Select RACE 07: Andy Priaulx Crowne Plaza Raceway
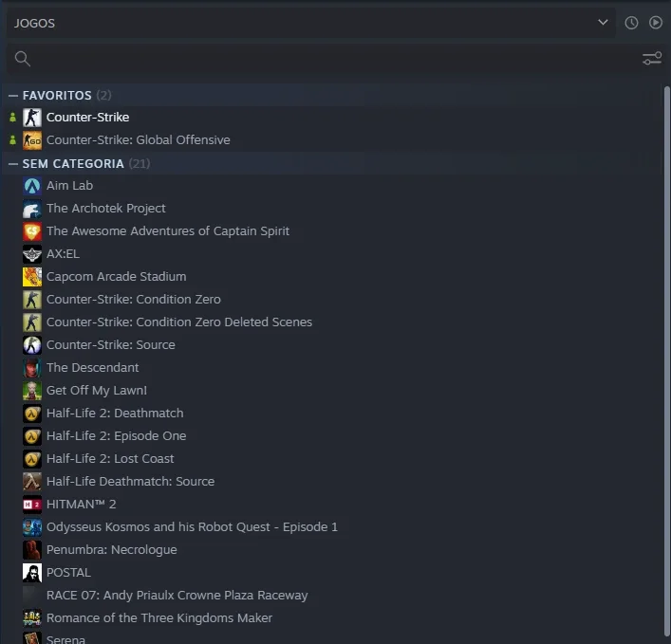This screenshot has width=671, height=644. (177, 595)
